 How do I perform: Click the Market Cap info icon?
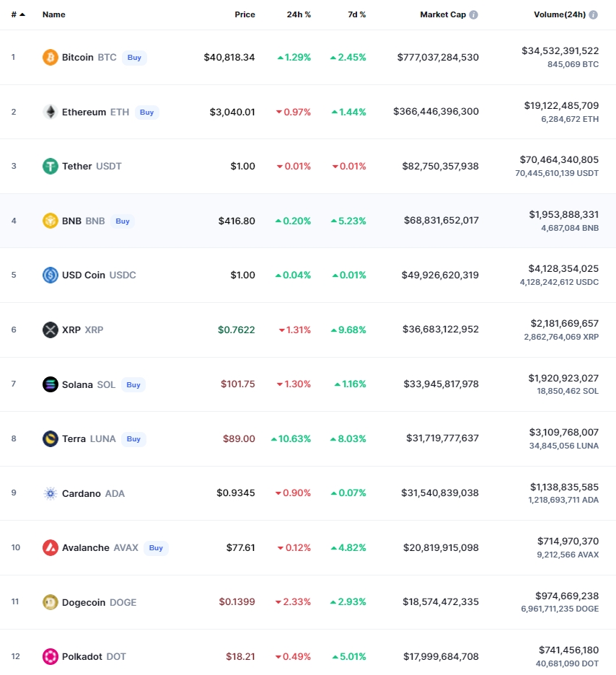pos(473,14)
